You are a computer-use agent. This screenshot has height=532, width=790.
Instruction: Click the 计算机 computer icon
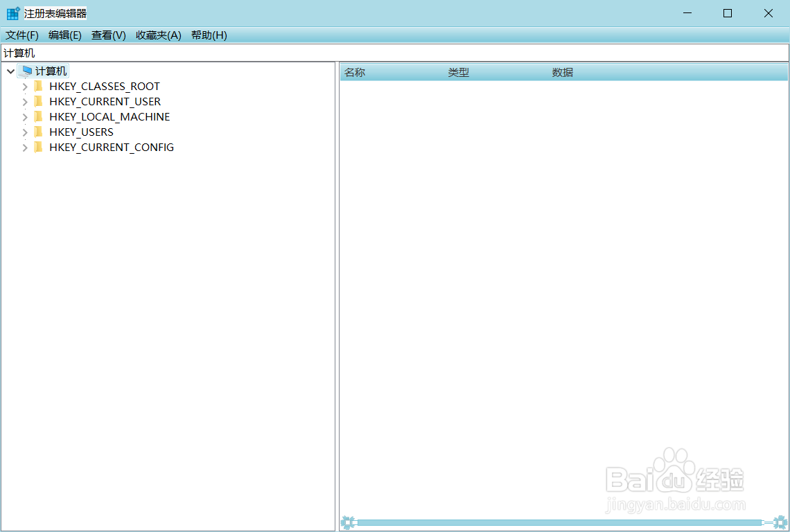click(27, 71)
